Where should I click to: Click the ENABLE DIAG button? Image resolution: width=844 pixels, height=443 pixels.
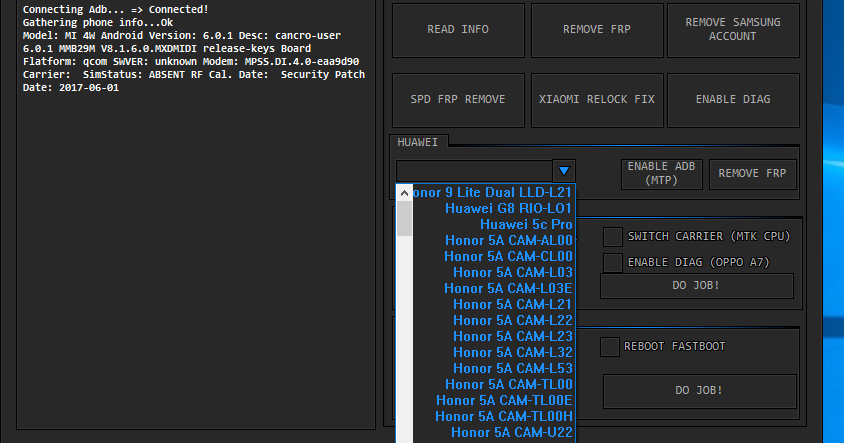(x=733, y=100)
